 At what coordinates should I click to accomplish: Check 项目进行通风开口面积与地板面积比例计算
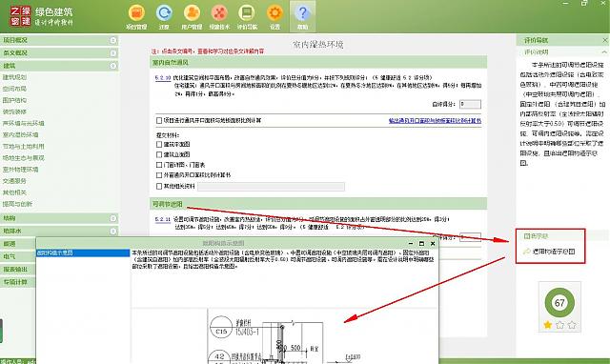[159, 121]
